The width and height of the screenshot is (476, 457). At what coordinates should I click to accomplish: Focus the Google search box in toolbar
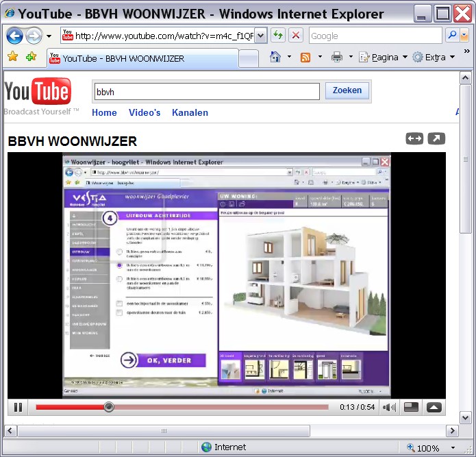click(375, 36)
